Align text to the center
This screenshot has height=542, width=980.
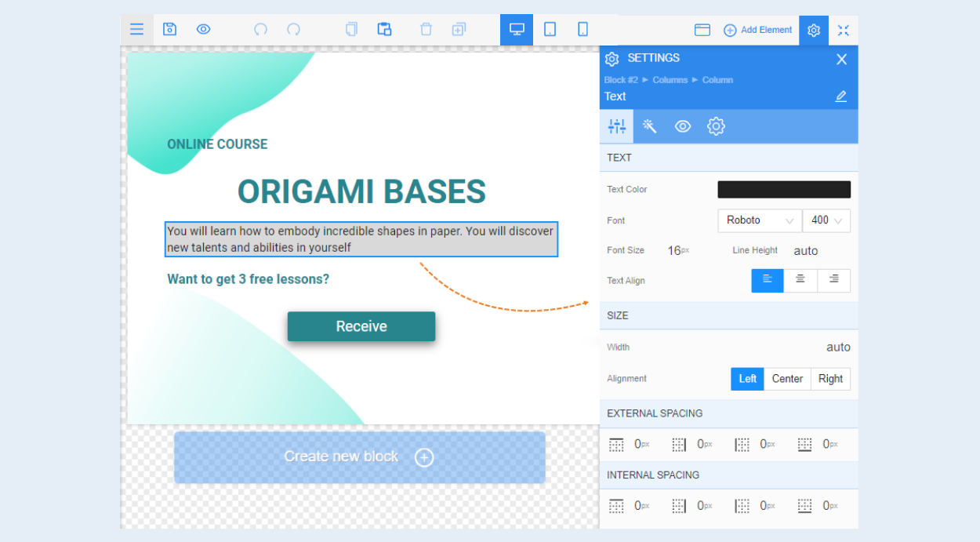[x=800, y=280]
